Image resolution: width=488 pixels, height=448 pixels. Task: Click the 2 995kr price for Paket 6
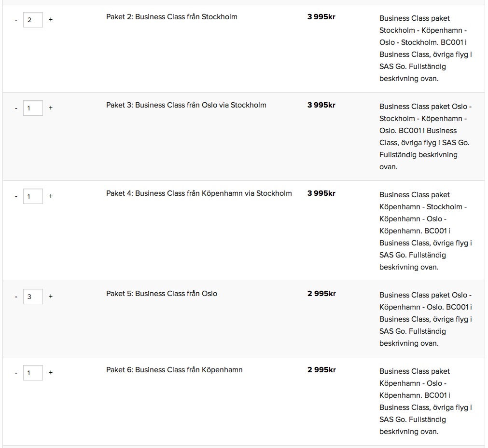click(321, 370)
